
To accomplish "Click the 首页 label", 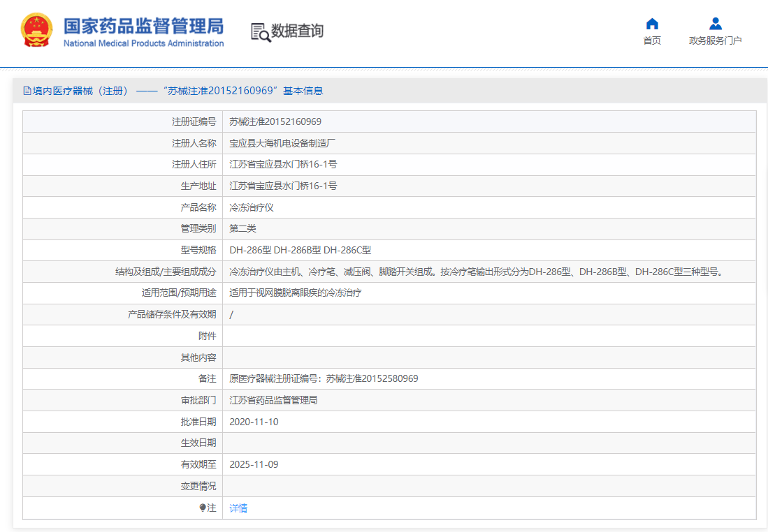I will point(652,40).
